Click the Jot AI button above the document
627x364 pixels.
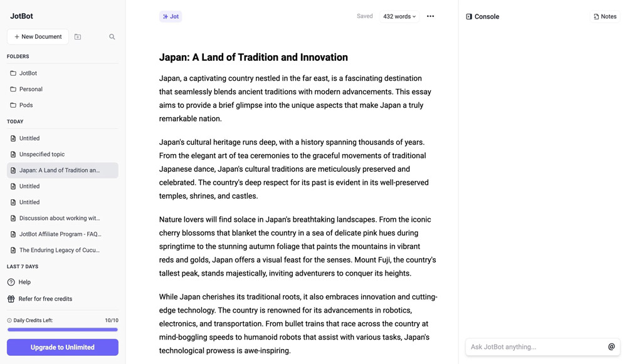(x=171, y=16)
